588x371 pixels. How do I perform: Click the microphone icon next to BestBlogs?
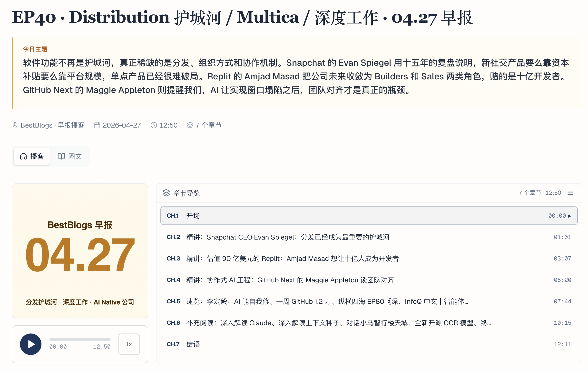[15, 125]
